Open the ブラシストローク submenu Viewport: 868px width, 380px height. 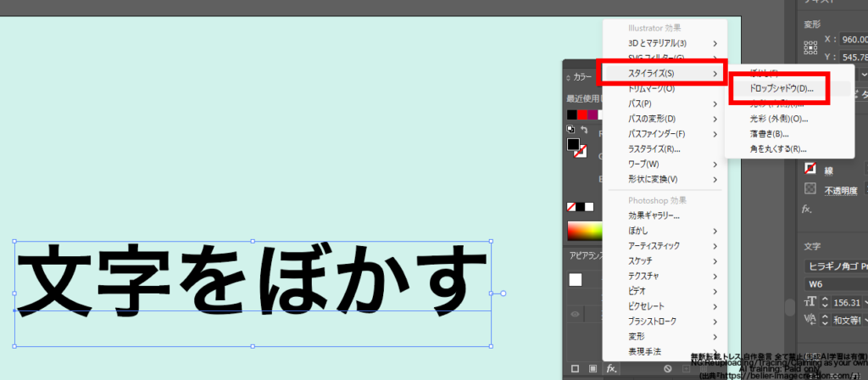665,321
